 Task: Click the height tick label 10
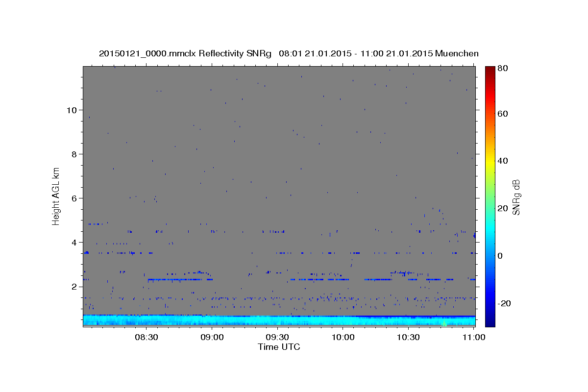(71, 110)
